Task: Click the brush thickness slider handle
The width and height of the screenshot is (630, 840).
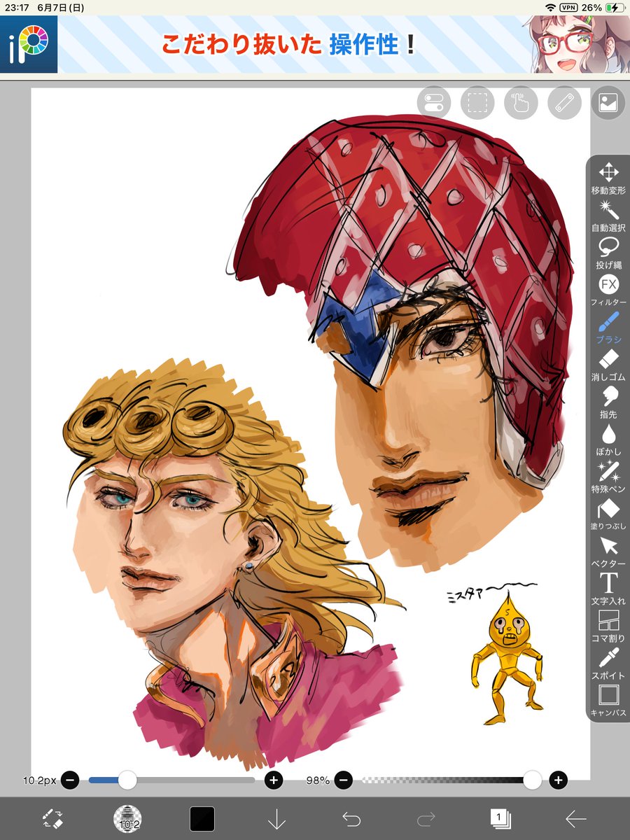Action: tap(127, 780)
